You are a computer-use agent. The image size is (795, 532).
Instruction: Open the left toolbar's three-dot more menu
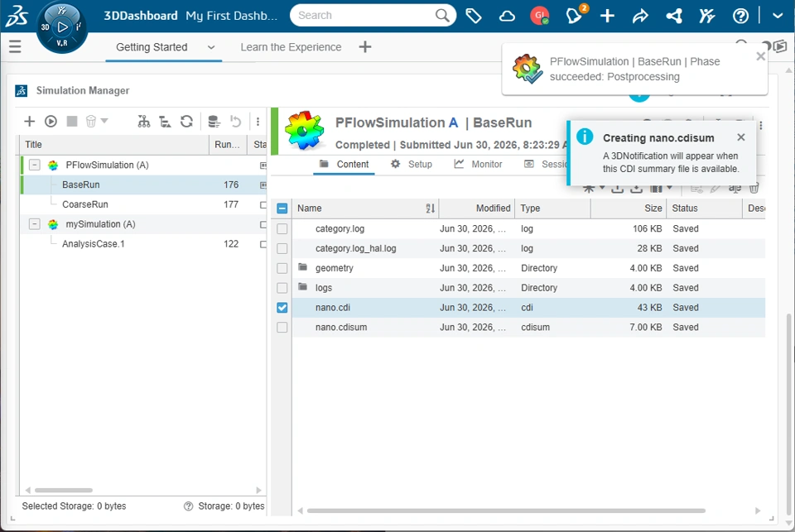pos(258,121)
